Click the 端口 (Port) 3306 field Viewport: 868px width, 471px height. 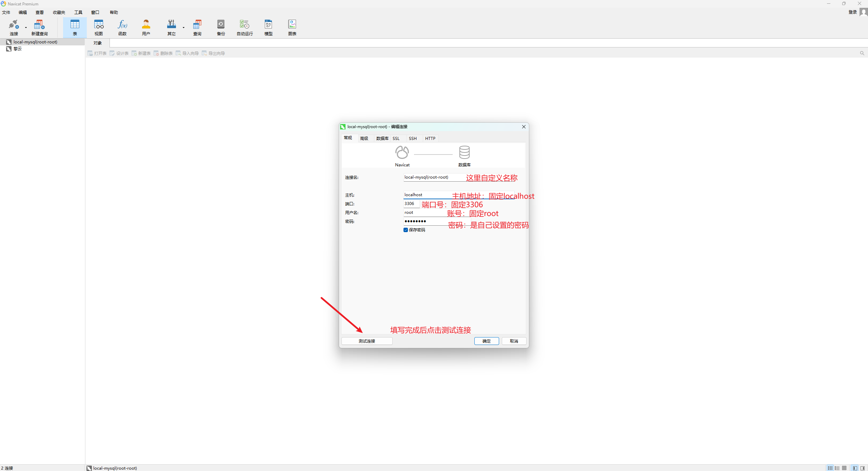click(411, 204)
